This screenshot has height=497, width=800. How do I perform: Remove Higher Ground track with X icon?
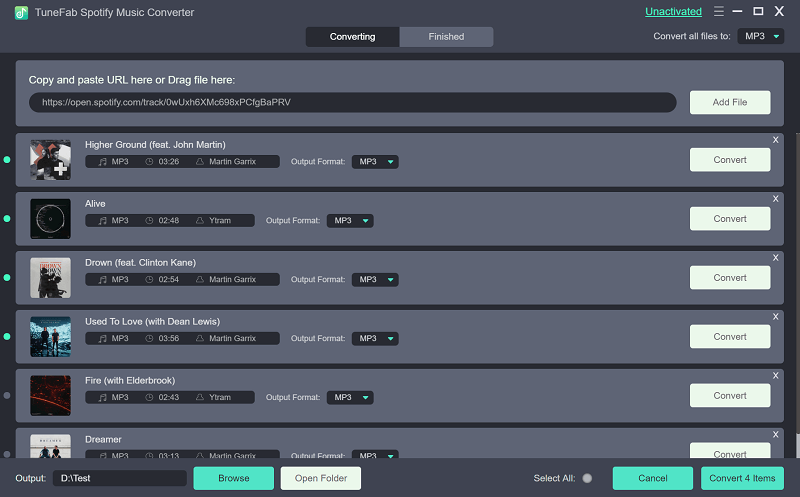pyautogui.click(x=776, y=140)
